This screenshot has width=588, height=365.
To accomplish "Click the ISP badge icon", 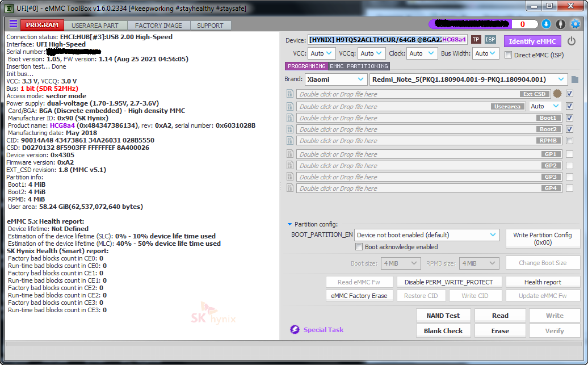I will pos(490,40).
